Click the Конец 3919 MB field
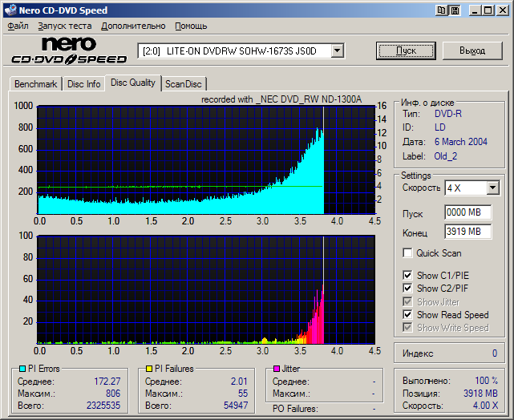This screenshot has height=420, width=514. click(x=467, y=232)
